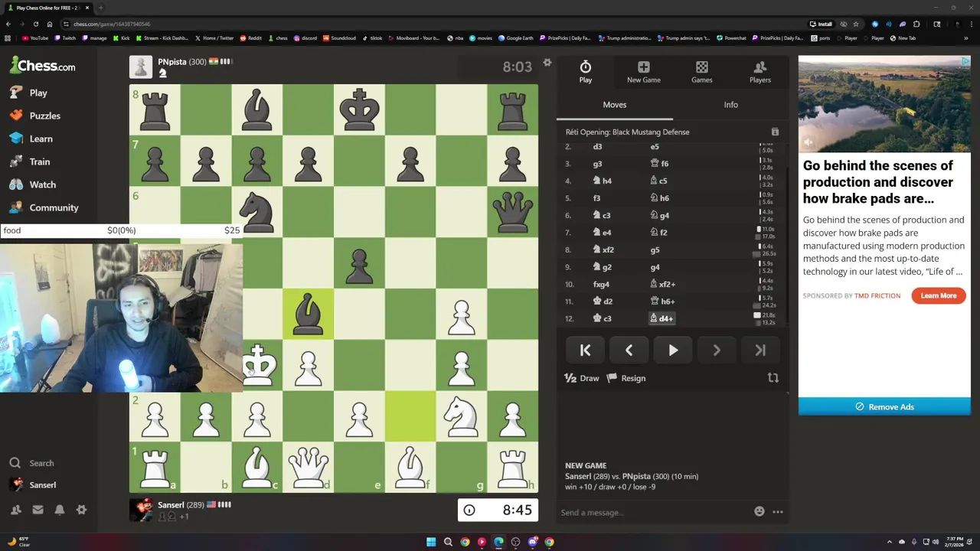Click the Chess.com logo
980x551 pixels.
[43, 66]
